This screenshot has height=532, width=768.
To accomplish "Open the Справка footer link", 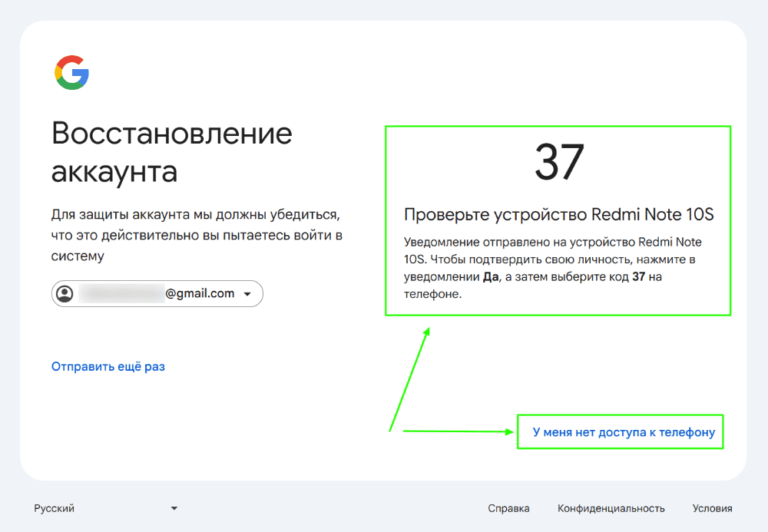I will pyautogui.click(x=508, y=508).
